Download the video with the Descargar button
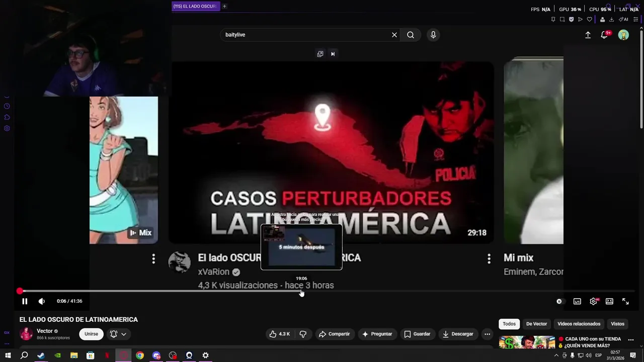This screenshot has width=644, height=362. pos(458,334)
